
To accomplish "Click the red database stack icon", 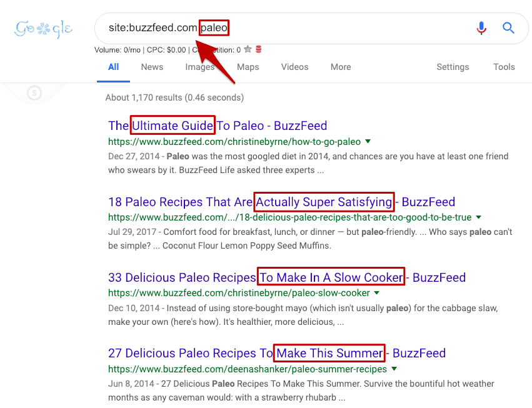I will (x=259, y=49).
